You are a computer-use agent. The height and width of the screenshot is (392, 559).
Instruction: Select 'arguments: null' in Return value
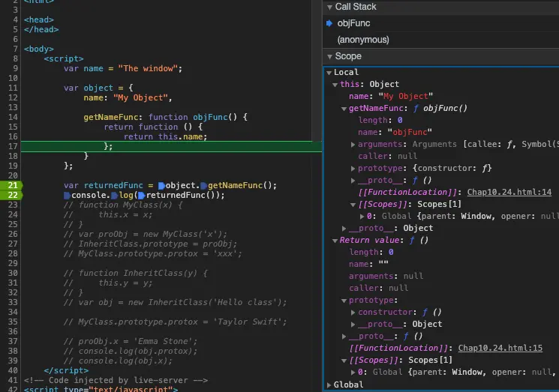[x=386, y=277]
